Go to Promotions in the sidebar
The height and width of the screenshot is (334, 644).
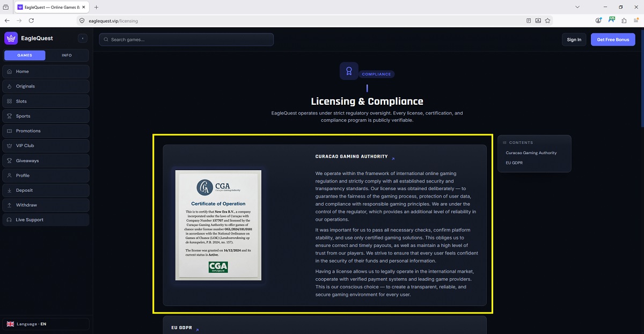(x=46, y=130)
